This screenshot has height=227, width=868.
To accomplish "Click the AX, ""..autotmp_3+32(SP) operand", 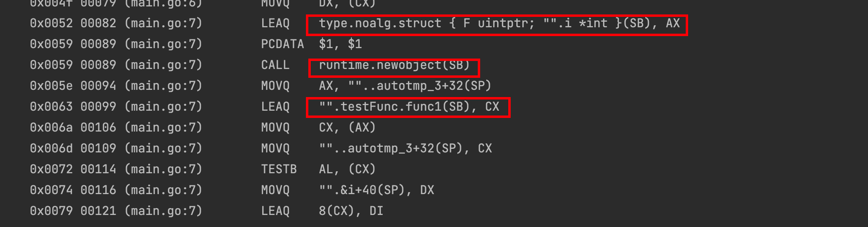I will (405, 86).
